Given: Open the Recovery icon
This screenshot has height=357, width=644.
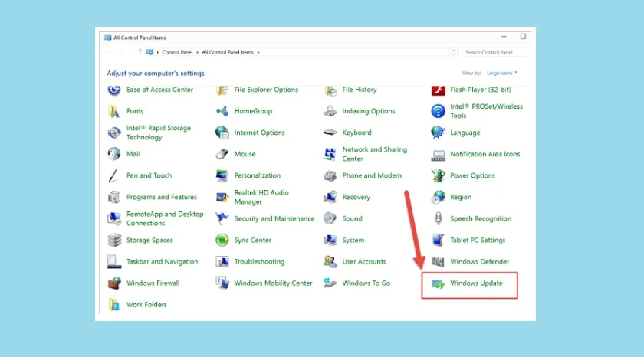Looking at the screenshot, I should click(x=330, y=198).
